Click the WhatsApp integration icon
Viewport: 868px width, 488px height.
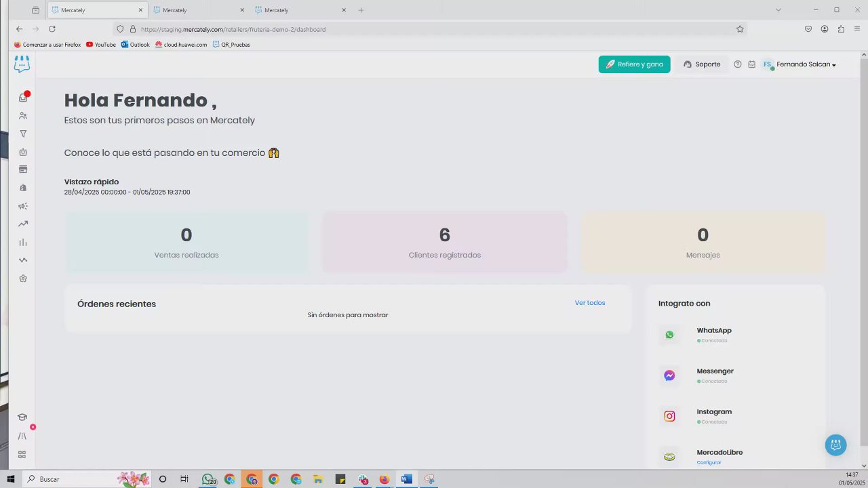click(x=669, y=335)
